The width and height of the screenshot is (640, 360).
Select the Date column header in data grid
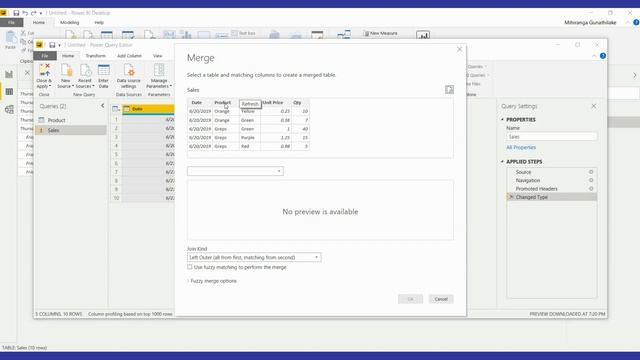148,109
